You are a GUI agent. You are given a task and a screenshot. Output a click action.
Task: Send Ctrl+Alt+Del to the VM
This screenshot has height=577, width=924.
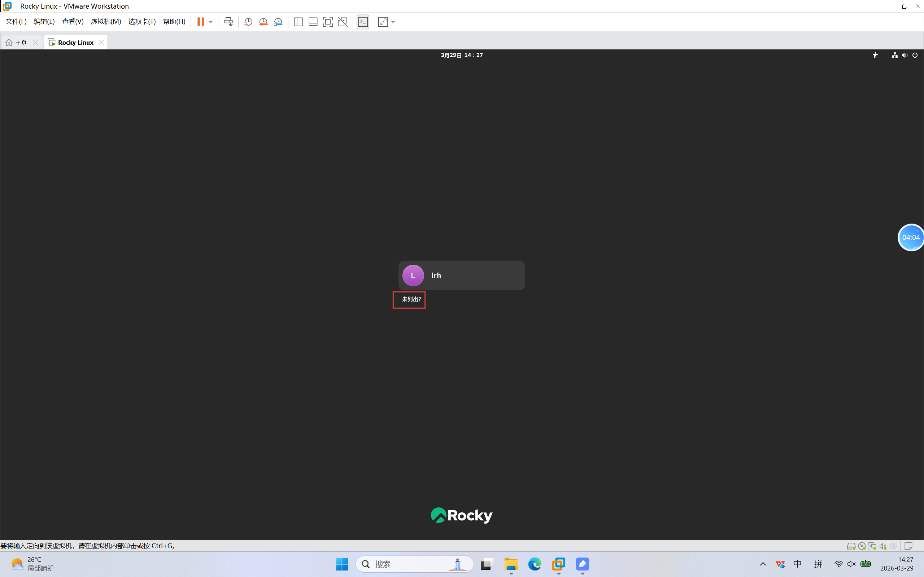click(228, 22)
